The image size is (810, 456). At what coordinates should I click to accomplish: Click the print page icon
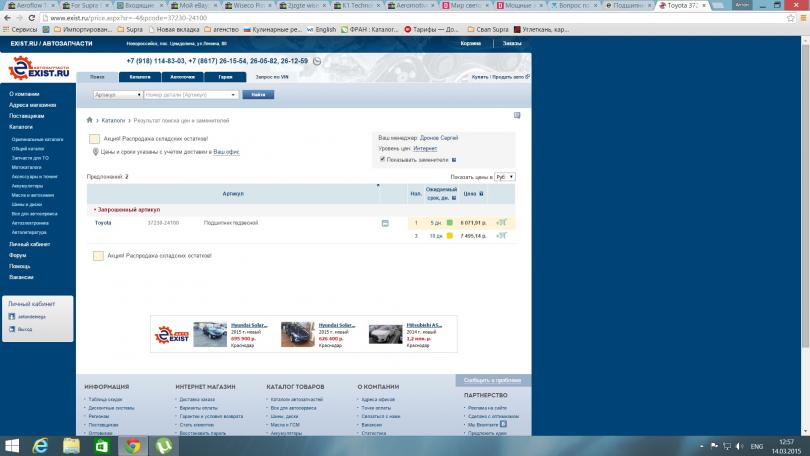tap(517, 115)
